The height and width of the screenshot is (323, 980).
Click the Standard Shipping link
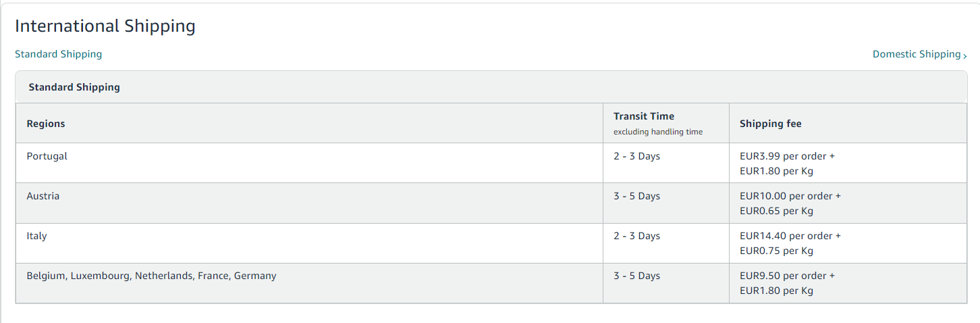[x=58, y=54]
